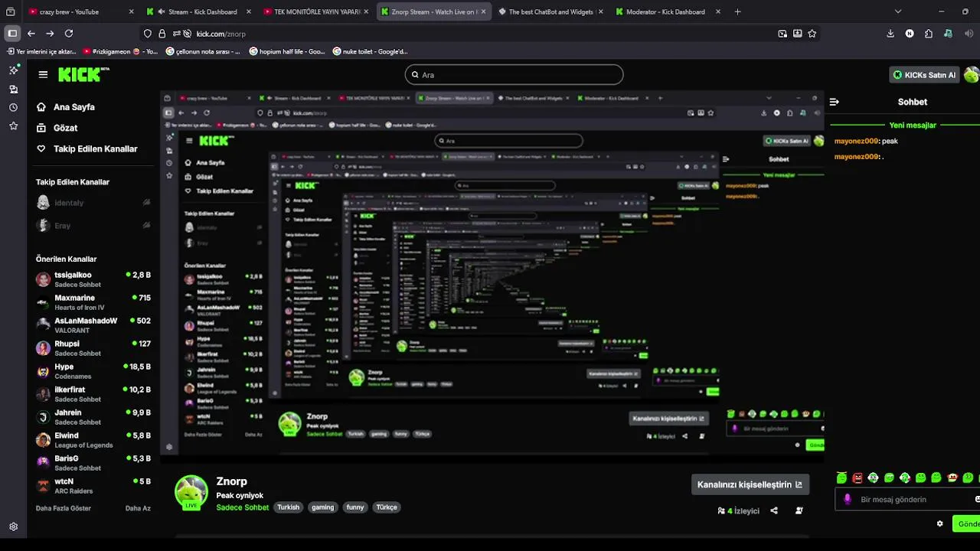Open Hype Codenames channel
Screen dimensions: 980x551
click(x=93, y=371)
